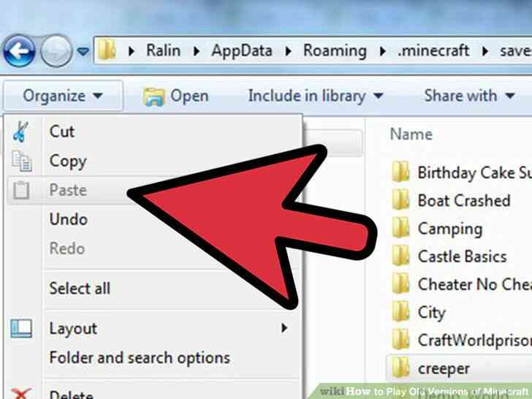Select Ralin in the address path
The width and height of the screenshot is (532, 399).
pyautogui.click(x=163, y=50)
